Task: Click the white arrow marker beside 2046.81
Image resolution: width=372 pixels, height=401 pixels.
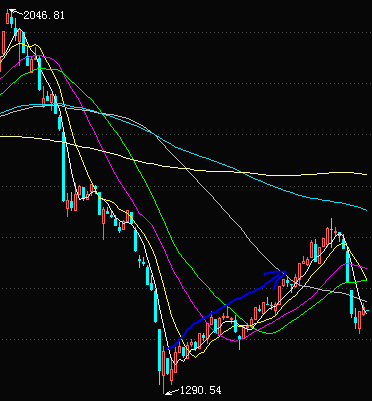Action: click(x=16, y=13)
